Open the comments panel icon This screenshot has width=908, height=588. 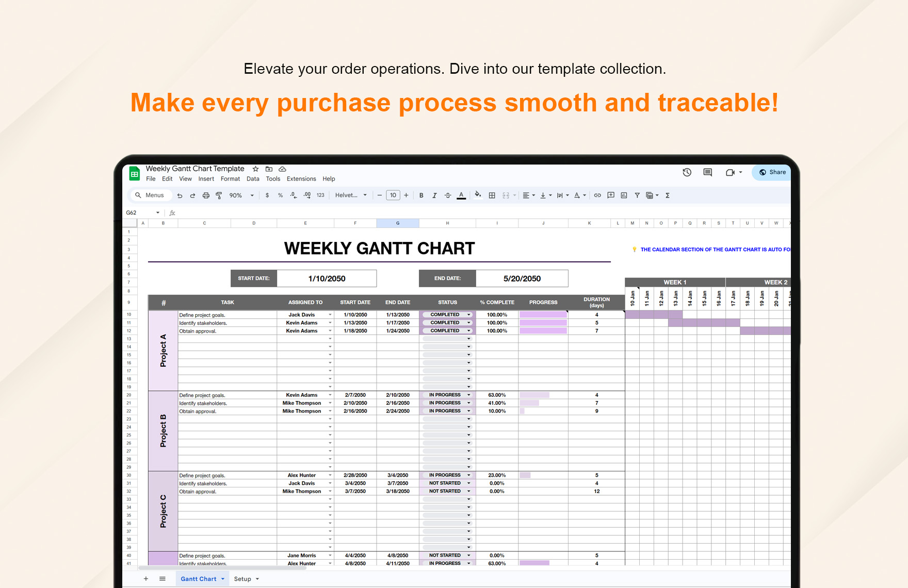[x=707, y=172]
